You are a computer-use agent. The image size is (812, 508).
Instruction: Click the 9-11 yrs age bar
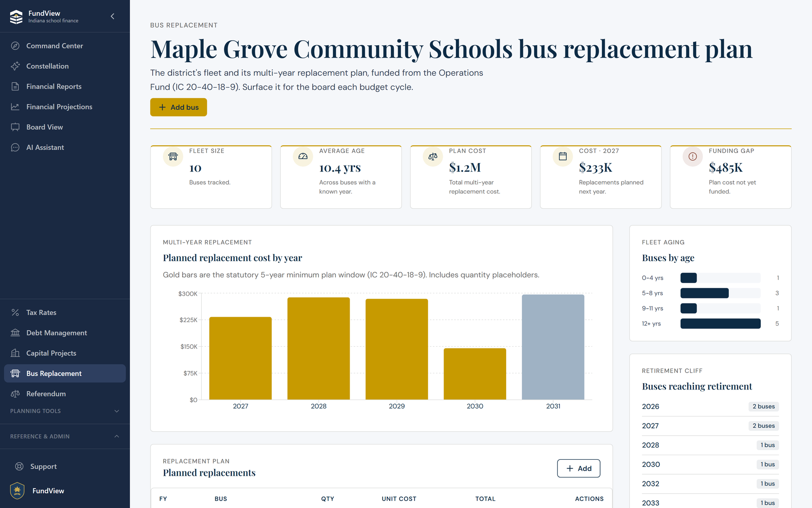point(689,309)
